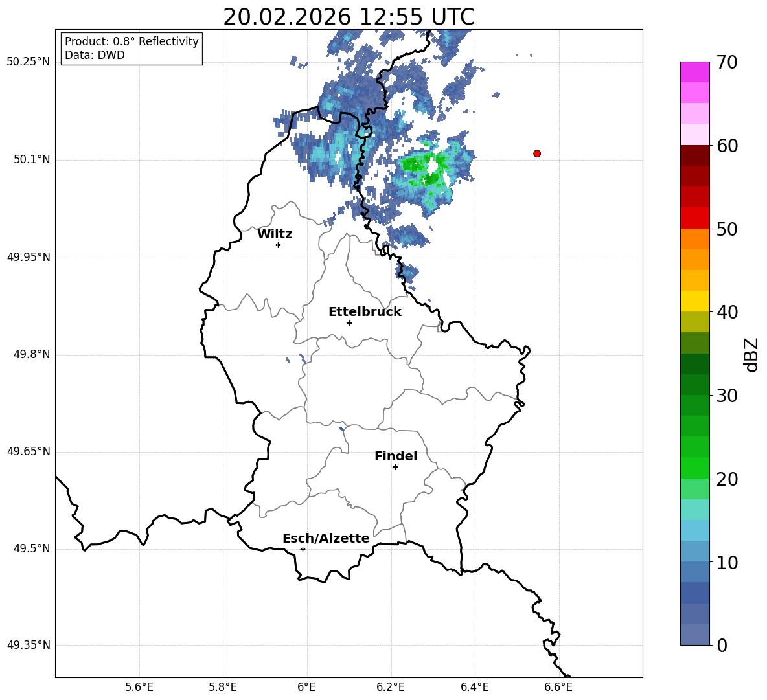Viewport: 767px width, 700px height.
Task: Click the 49.5°N latitude label
Action: (x=32, y=548)
